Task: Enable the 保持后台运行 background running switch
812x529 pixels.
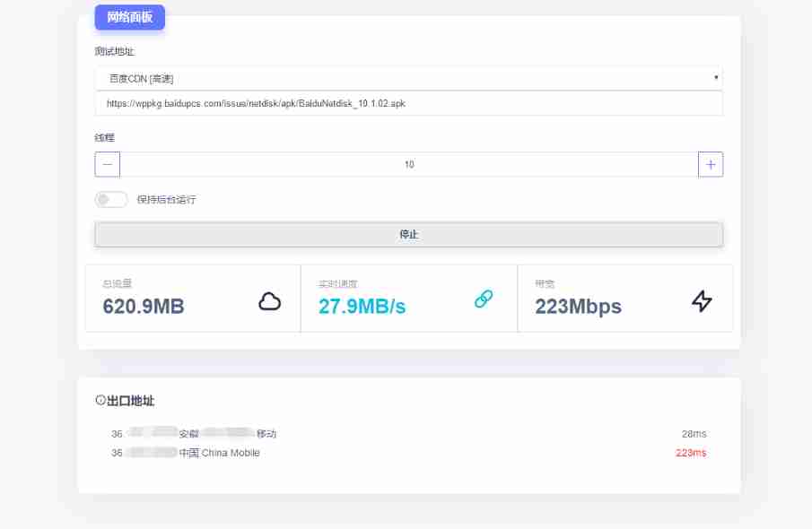Action: click(x=111, y=199)
